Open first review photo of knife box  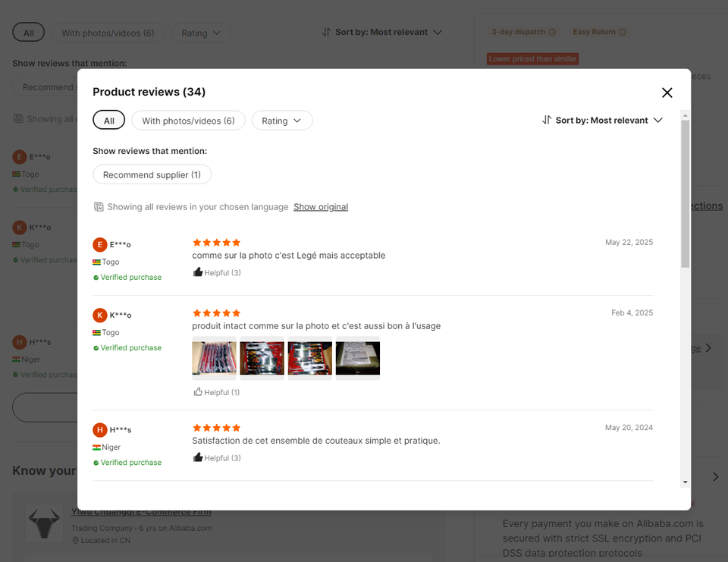point(214,358)
